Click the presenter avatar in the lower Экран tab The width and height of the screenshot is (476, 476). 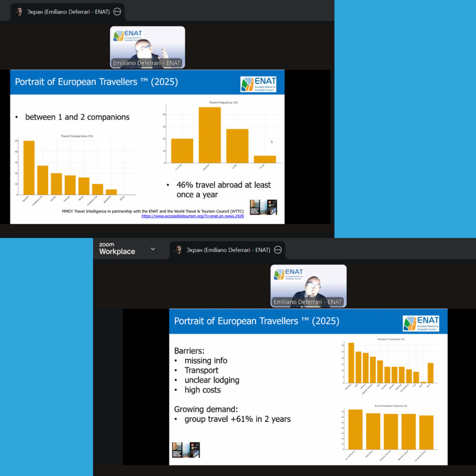click(x=179, y=250)
